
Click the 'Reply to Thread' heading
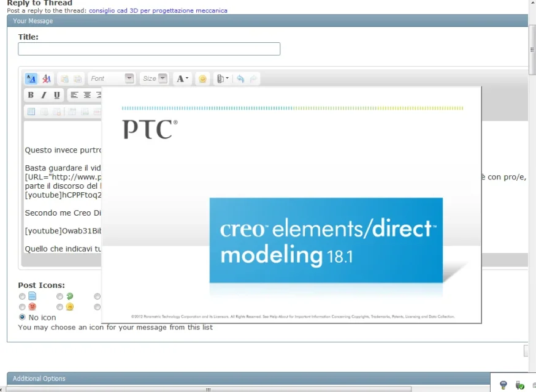coord(40,3)
